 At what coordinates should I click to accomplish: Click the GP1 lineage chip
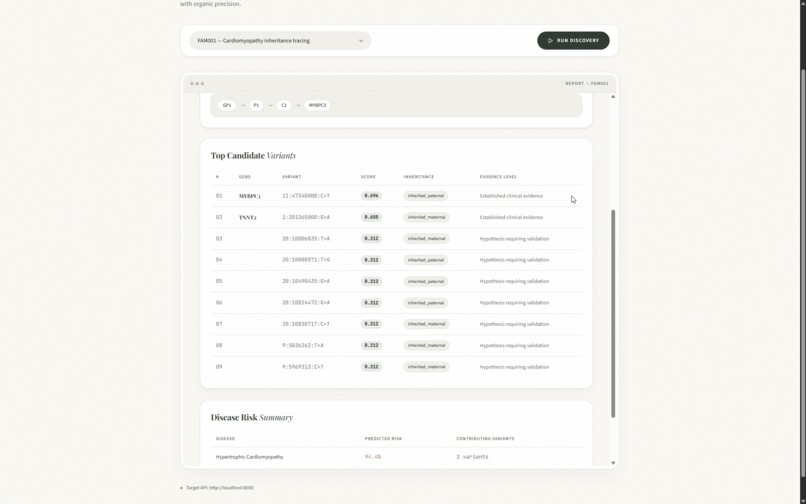[x=227, y=105]
